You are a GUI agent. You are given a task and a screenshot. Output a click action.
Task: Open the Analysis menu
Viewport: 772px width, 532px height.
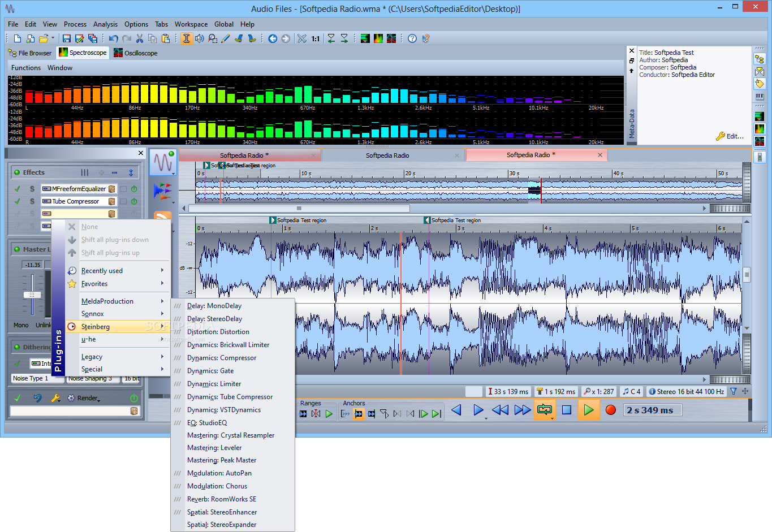pos(105,24)
